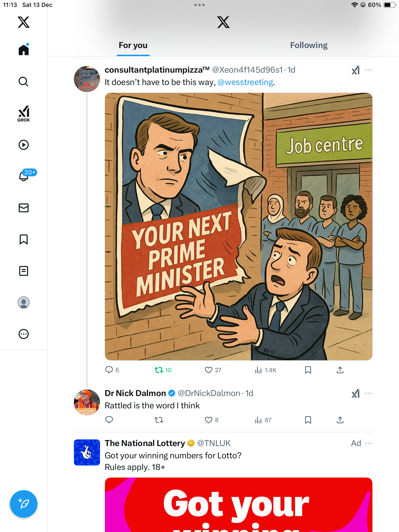The image size is (399, 532).
Task: Open the sidebar More menu circle
Action: pyautogui.click(x=24, y=334)
